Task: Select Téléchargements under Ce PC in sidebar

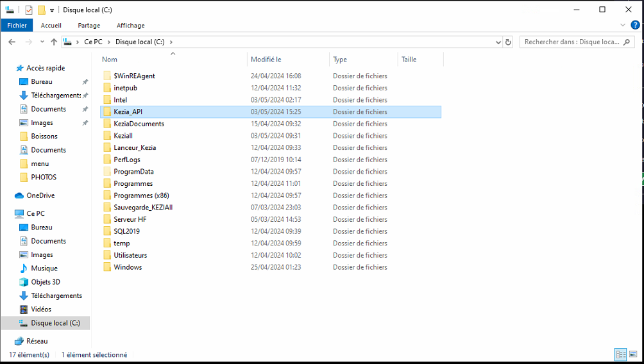Action: (56, 295)
